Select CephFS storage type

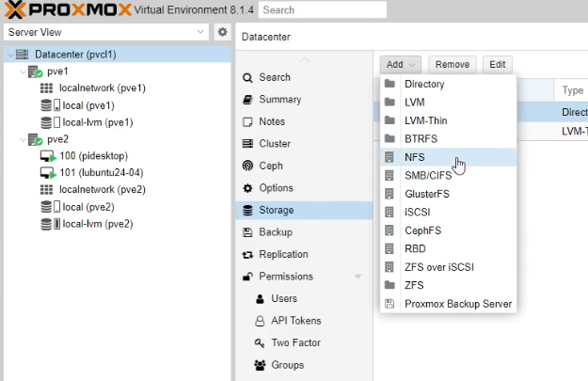pos(449,230)
